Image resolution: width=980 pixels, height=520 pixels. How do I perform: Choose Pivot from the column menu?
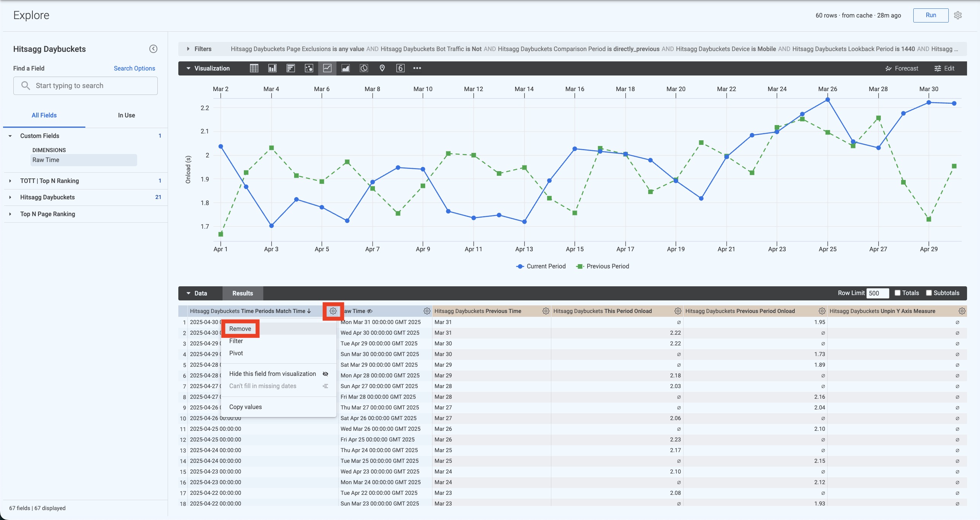236,353
